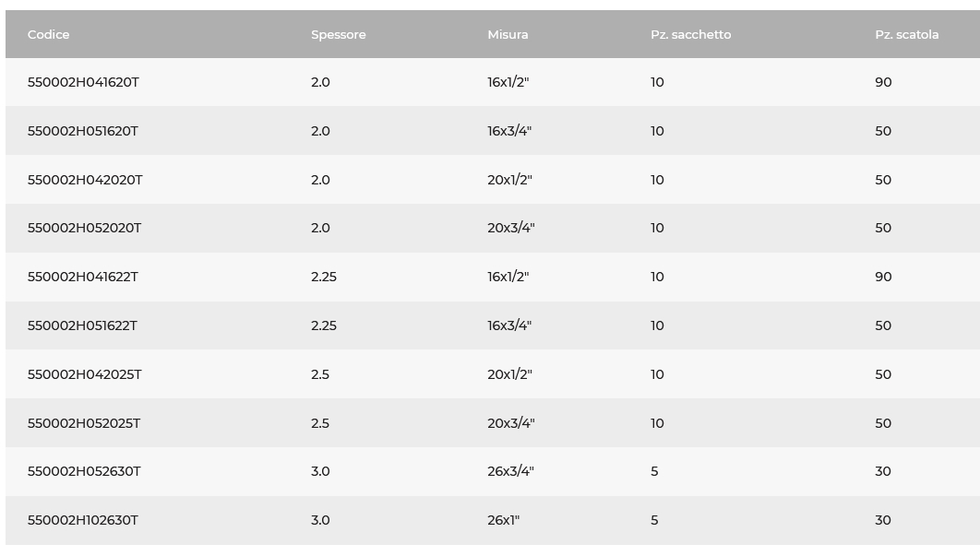Click the 550002H052020T code cell
The height and width of the screenshot is (556, 980).
[x=84, y=228]
